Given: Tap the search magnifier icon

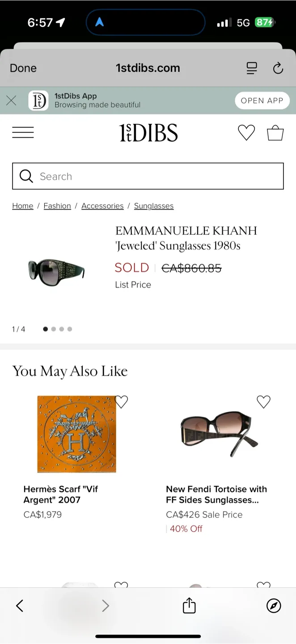Looking at the screenshot, I should [25, 176].
